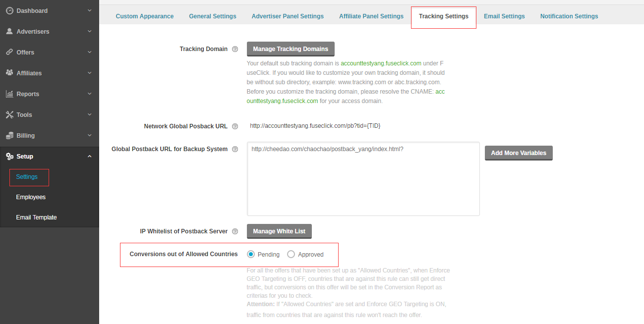Open help icon beside Tracking Domain

(x=235, y=49)
